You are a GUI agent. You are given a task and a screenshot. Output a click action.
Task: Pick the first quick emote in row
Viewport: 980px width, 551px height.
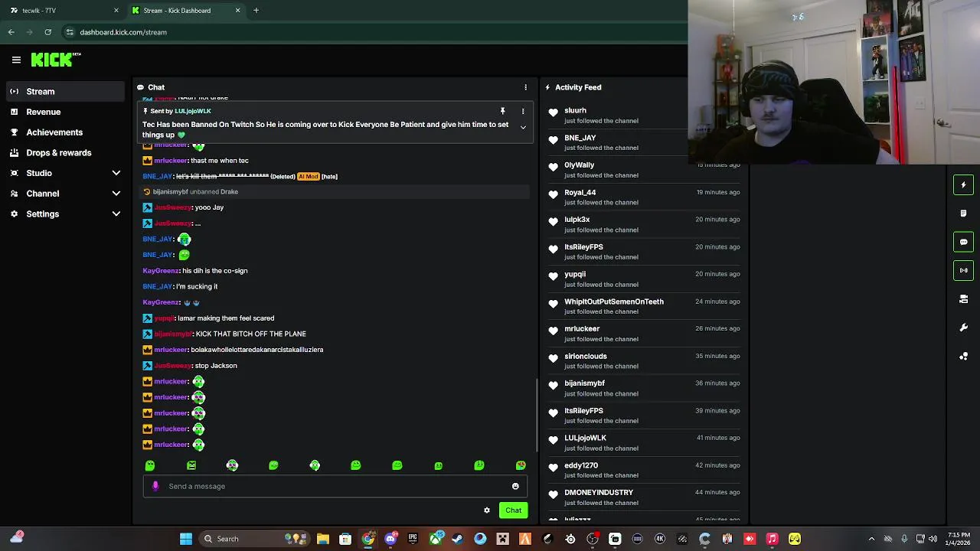click(150, 465)
